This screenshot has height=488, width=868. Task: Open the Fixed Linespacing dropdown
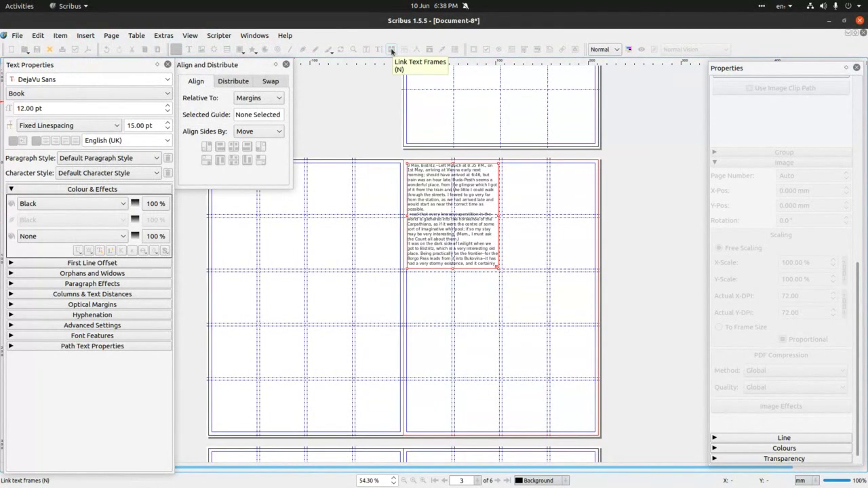69,125
